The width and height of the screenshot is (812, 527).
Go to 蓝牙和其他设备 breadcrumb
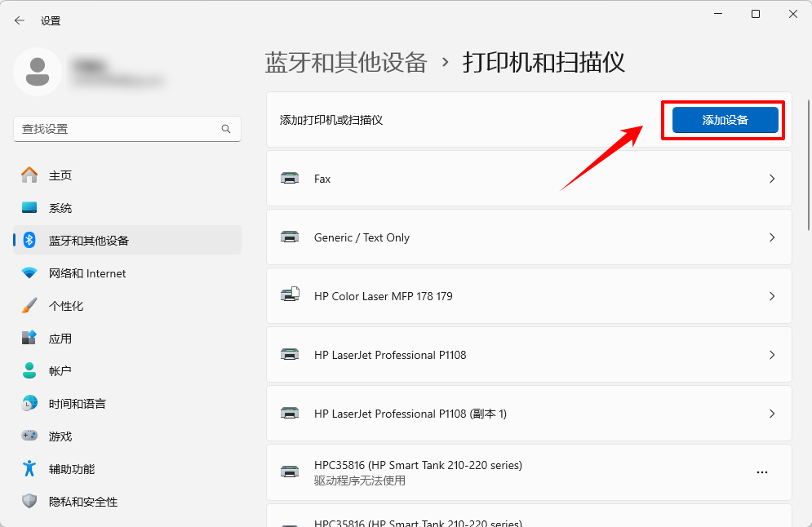(x=346, y=63)
